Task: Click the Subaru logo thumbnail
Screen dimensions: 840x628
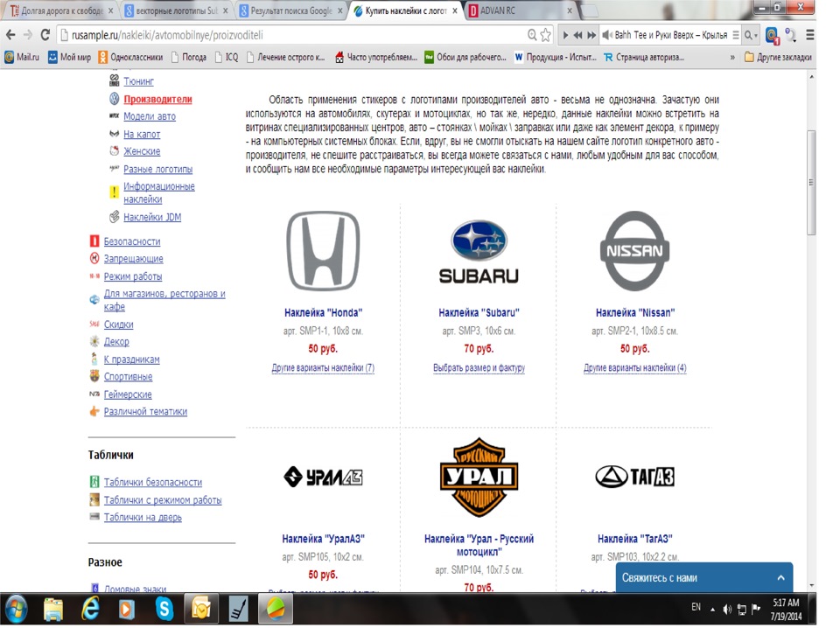Action: (479, 252)
